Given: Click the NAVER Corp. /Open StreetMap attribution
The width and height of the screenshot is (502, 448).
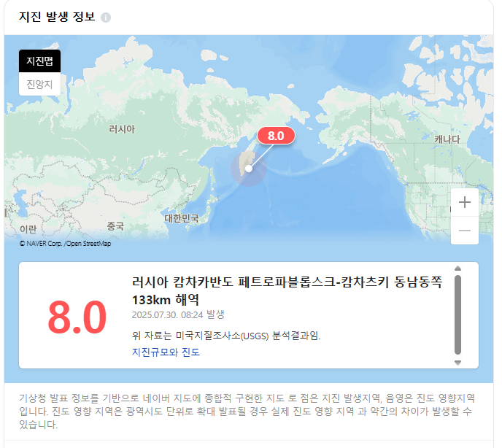Looking at the screenshot, I should coord(66,244).
